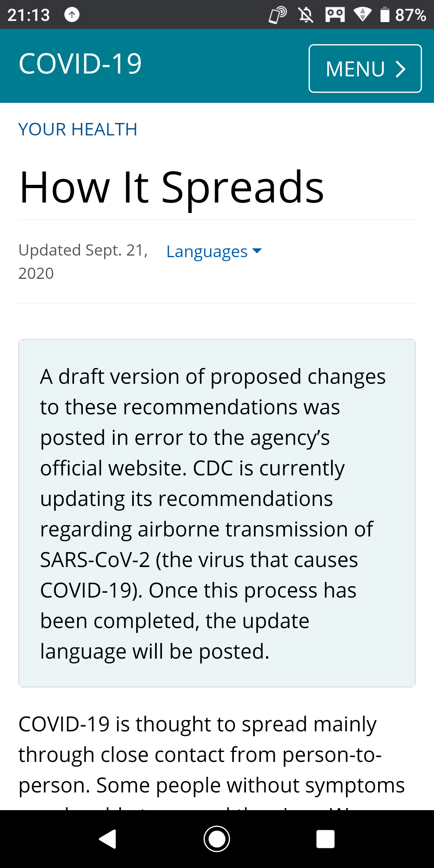The image size is (434, 868).
Task: Tap the Wi-Fi signal icon
Action: tap(362, 15)
